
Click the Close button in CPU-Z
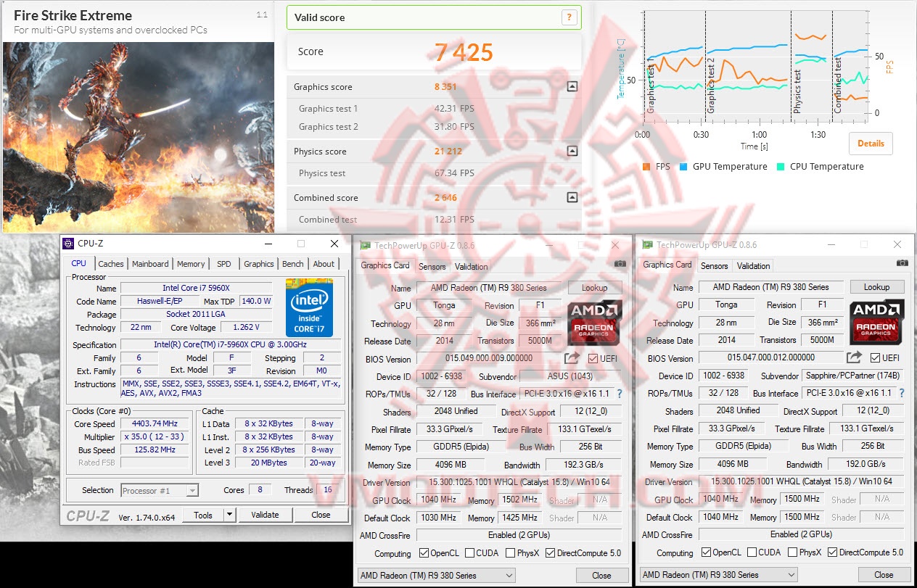pos(321,515)
